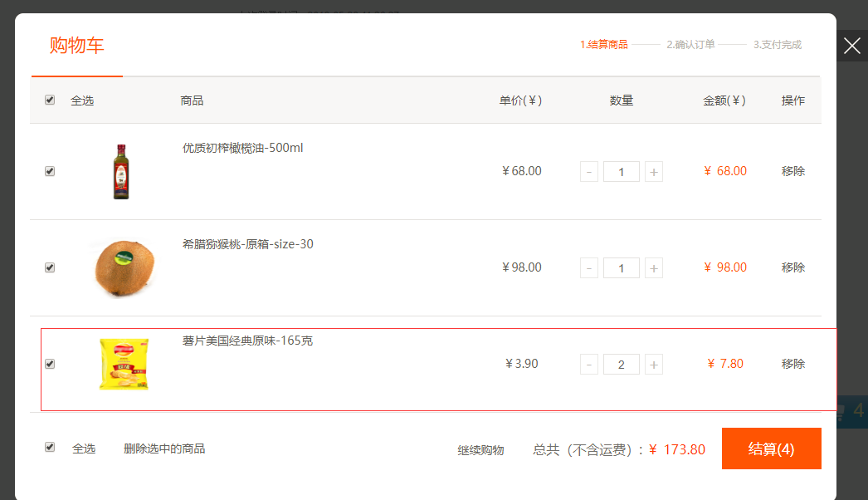Remove the olive oil using 移除

(792, 171)
